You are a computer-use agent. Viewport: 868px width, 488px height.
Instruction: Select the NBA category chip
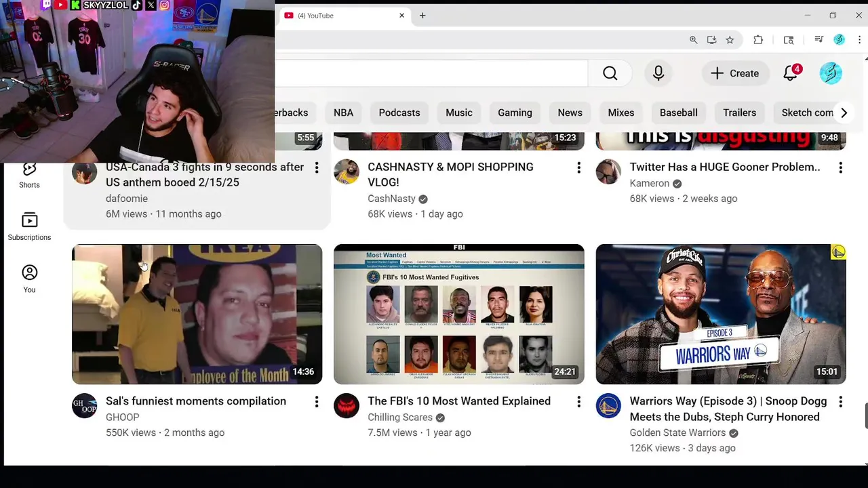tap(343, 113)
